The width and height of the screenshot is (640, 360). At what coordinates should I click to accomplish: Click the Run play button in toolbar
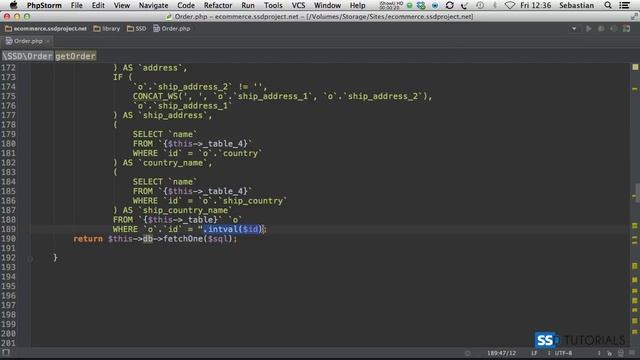pos(589,29)
